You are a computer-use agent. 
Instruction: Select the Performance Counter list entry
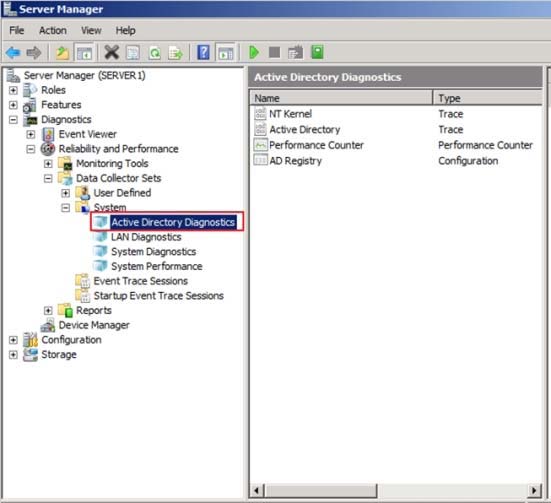(316, 145)
